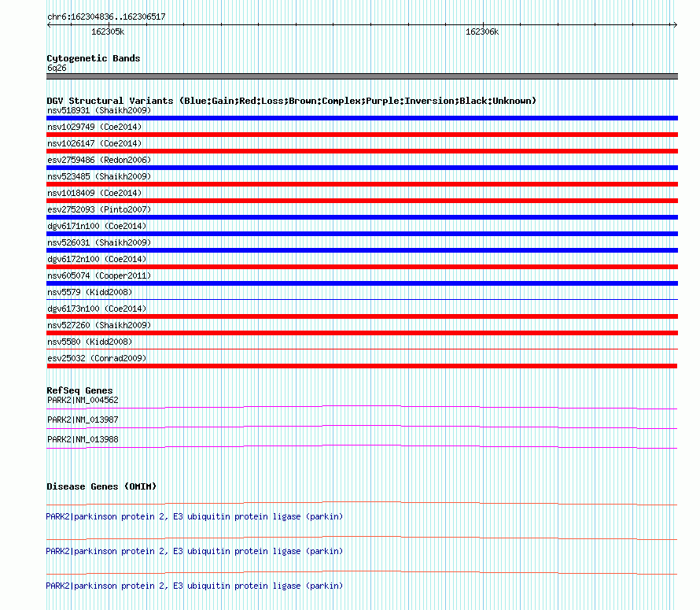Click the 162306k ruler tick label

coord(482,31)
